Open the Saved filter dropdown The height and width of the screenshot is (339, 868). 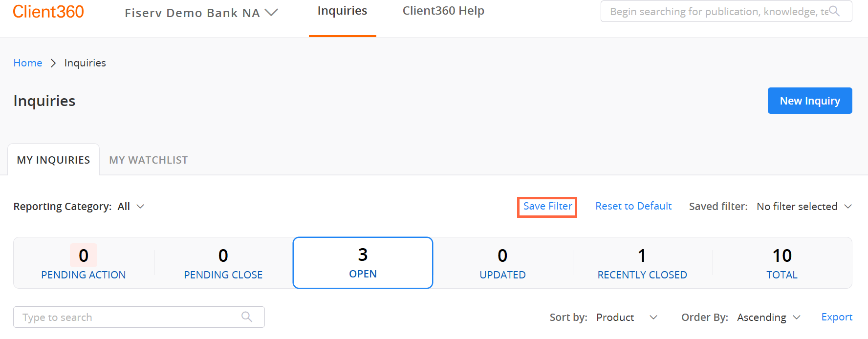coord(804,207)
